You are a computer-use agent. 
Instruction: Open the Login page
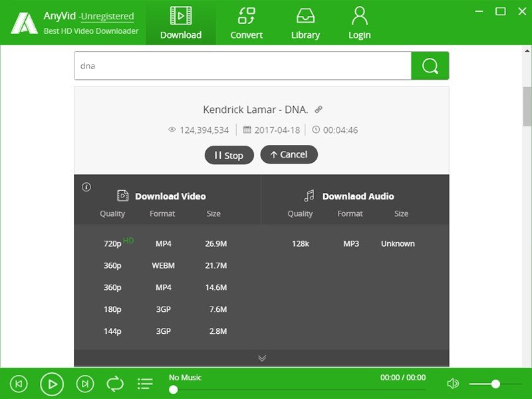coord(359,23)
